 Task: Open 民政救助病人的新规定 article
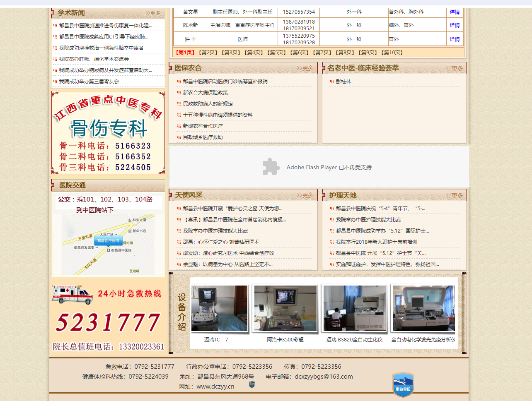point(208,104)
